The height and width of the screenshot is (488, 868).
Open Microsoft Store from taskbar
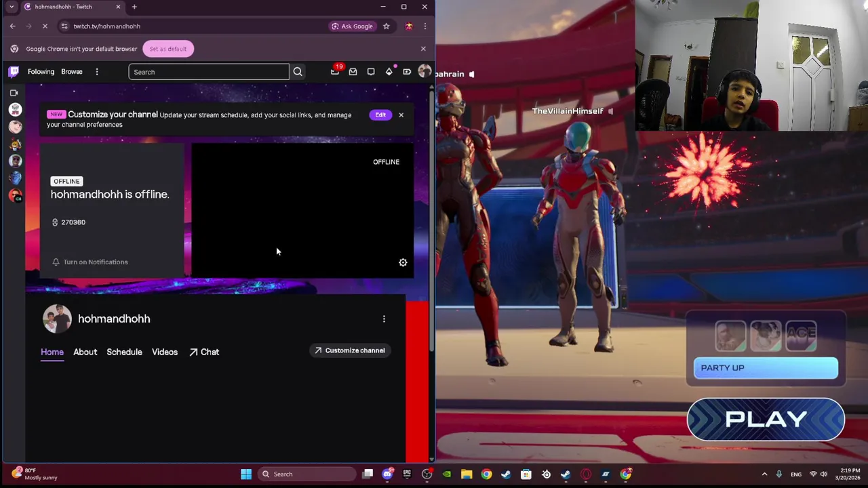526,474
